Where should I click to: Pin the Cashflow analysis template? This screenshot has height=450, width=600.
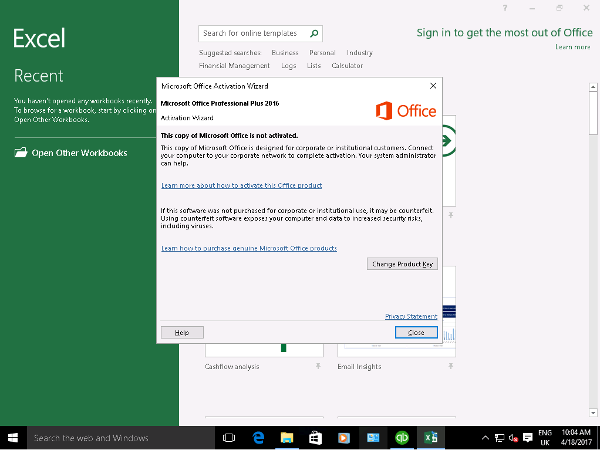[318, 366]
